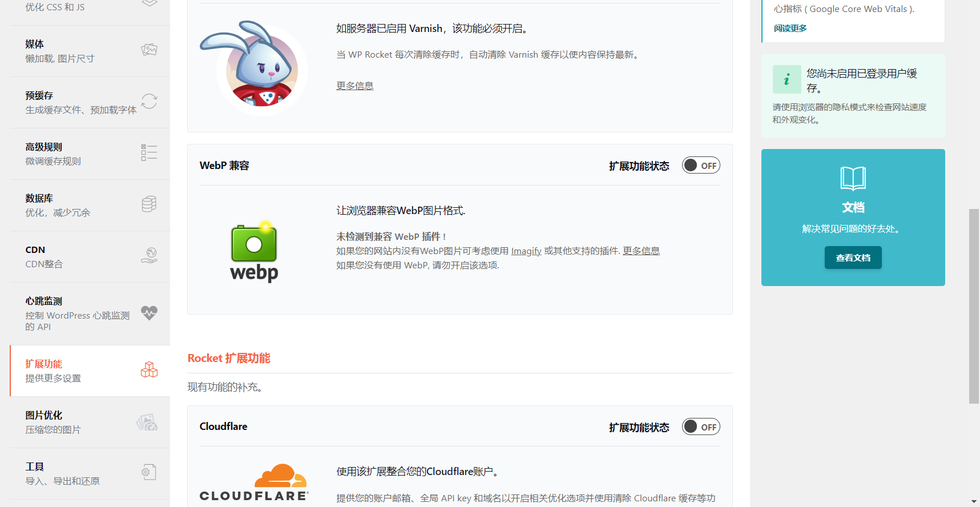This screenshot has width=980, height=507.
Task: Click the preload (预缓存) refresh icon
Action: coord(149,101)
